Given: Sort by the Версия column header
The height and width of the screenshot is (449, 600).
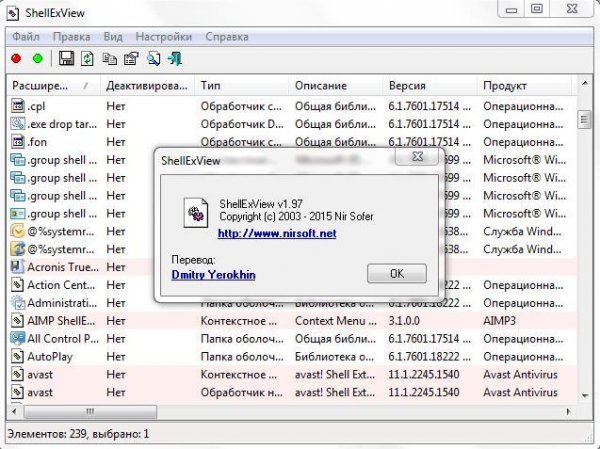Looking at the screenshot, I should coord(430,85).
